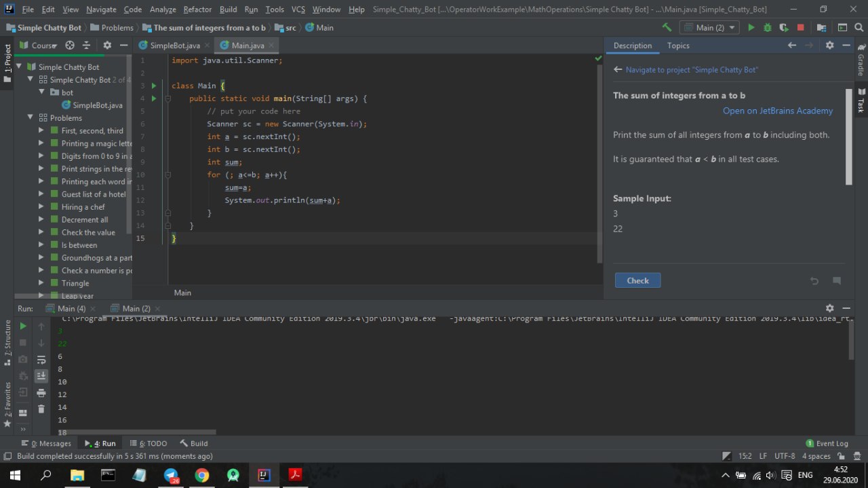Open comments icon next to Check button
This screenshot has width=868, height=488.
837,281
